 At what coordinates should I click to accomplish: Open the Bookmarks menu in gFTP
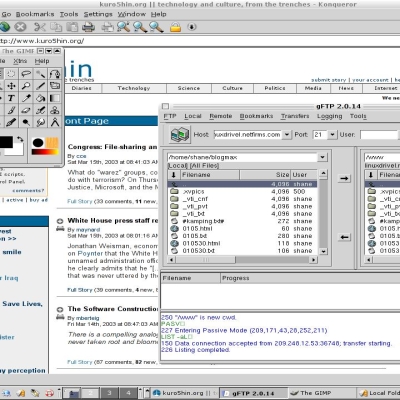point(256,116)
